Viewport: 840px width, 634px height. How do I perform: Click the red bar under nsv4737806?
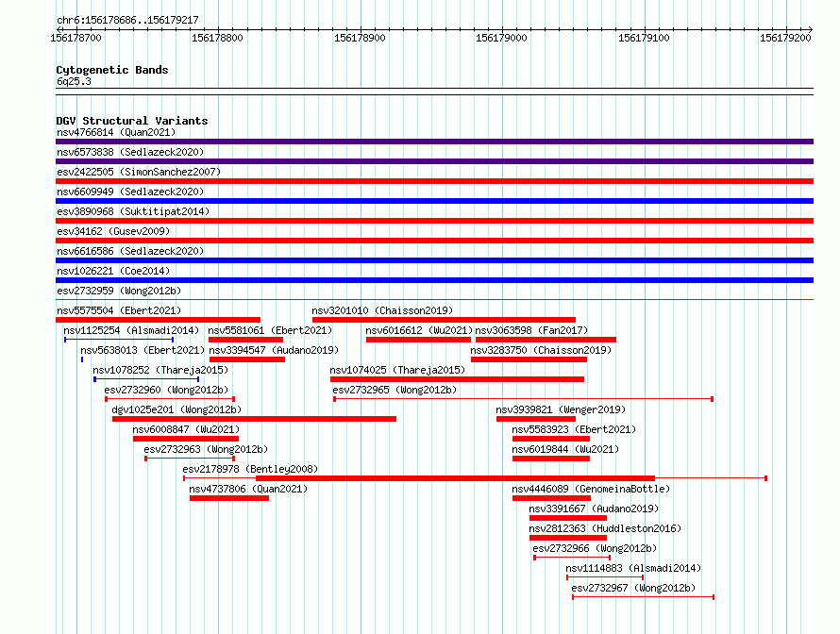229,498
